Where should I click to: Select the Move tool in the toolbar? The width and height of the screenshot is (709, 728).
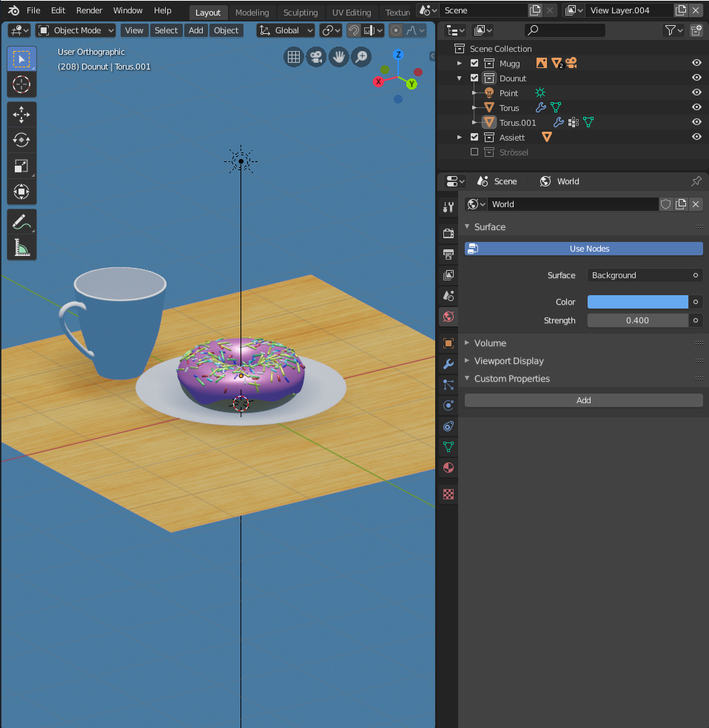[21, 115]
